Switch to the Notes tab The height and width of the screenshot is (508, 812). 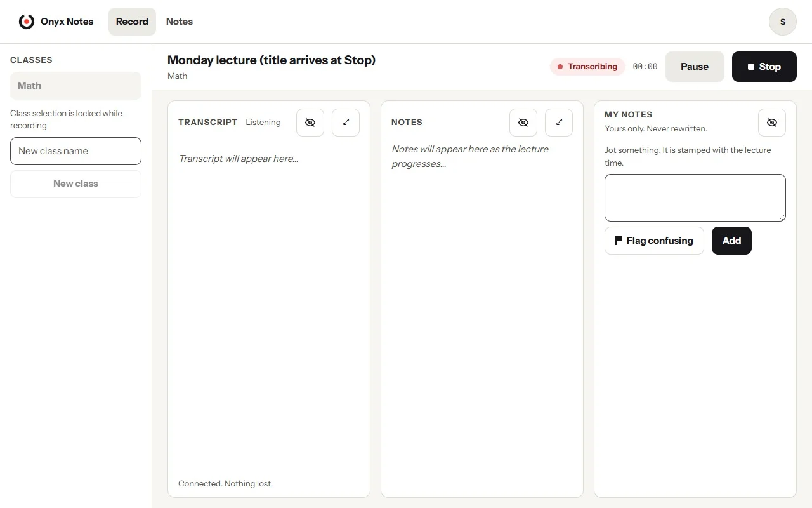coord(180,22)
